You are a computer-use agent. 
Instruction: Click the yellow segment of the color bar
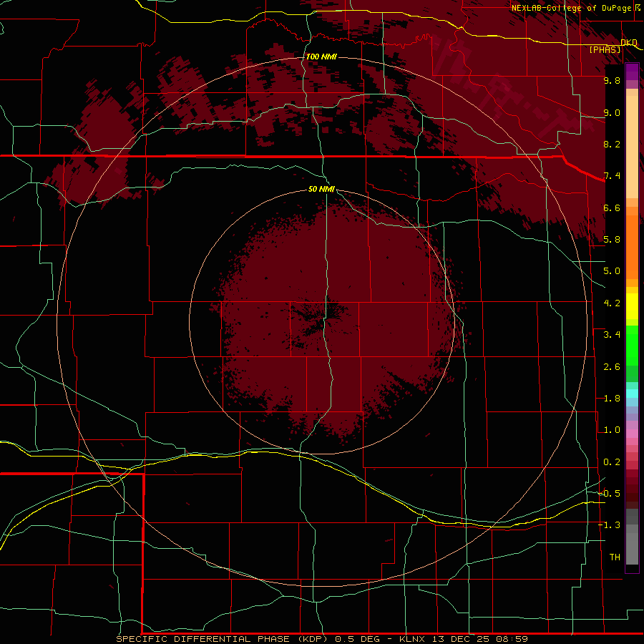click(632, 306)
